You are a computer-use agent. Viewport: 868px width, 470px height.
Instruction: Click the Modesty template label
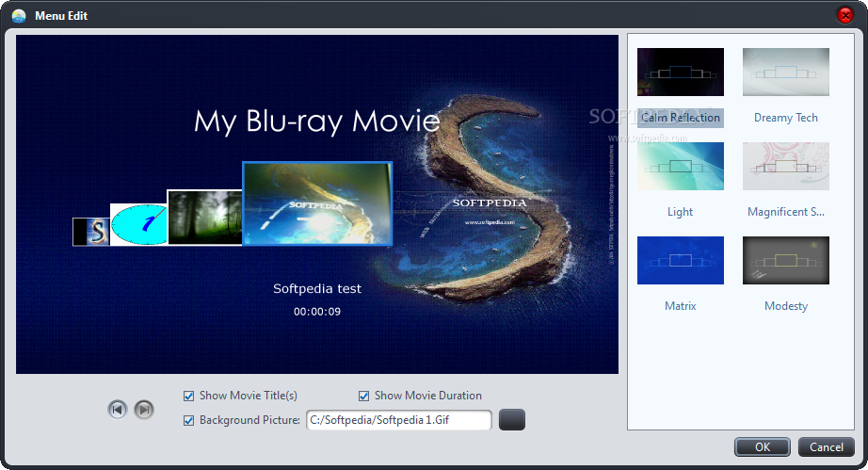click(786, 306)
